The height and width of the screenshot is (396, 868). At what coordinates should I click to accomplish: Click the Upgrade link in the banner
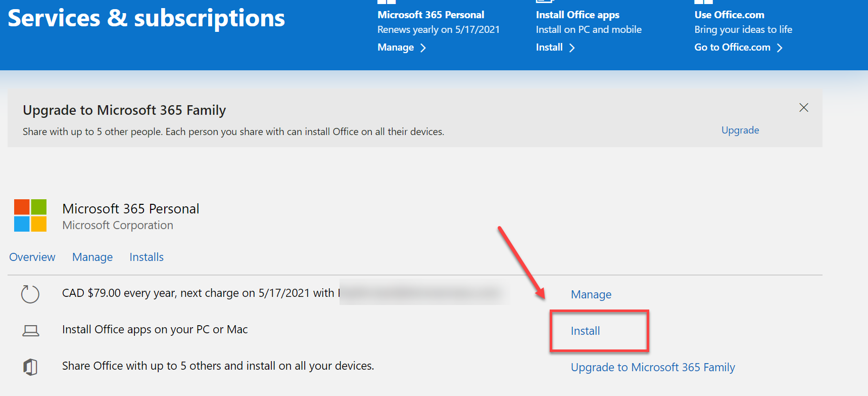point(740,130)
